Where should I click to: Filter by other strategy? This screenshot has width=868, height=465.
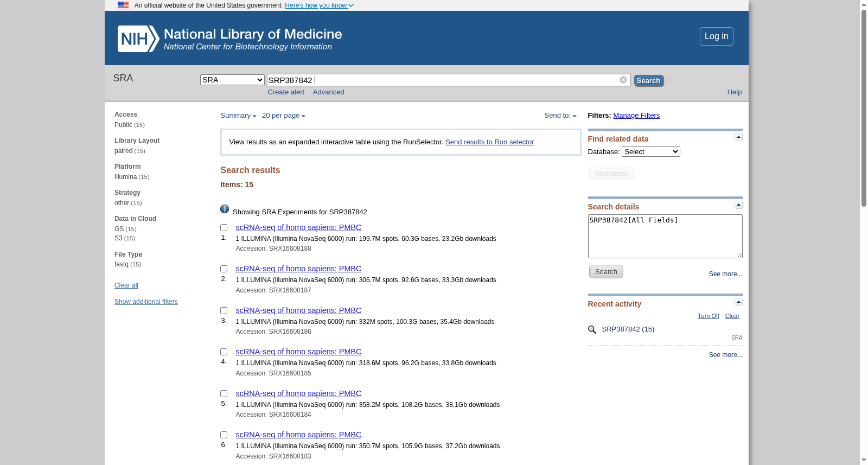(x=122, y=203)
